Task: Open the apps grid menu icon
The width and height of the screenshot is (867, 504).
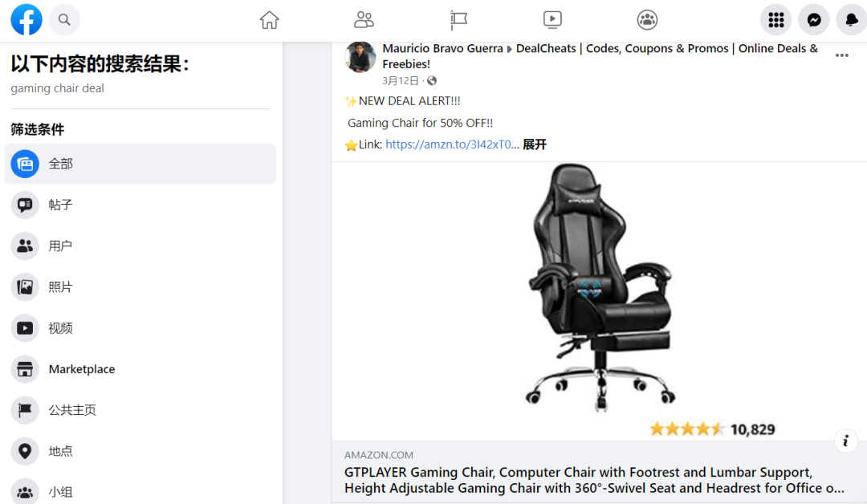Action: [x=775, y=20]
